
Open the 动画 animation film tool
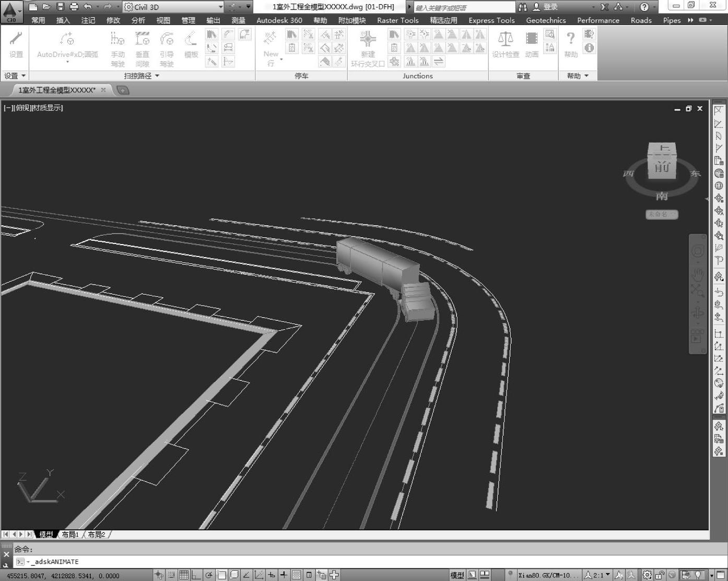[532, 44]
